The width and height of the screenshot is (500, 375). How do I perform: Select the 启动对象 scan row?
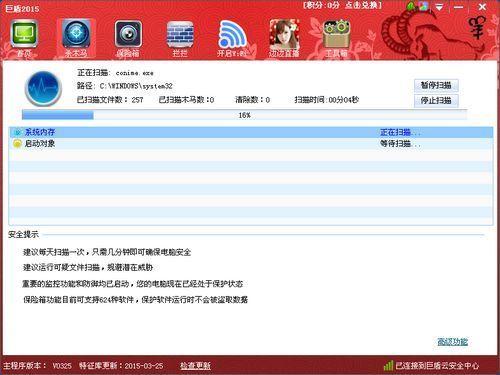coord(251,144)
